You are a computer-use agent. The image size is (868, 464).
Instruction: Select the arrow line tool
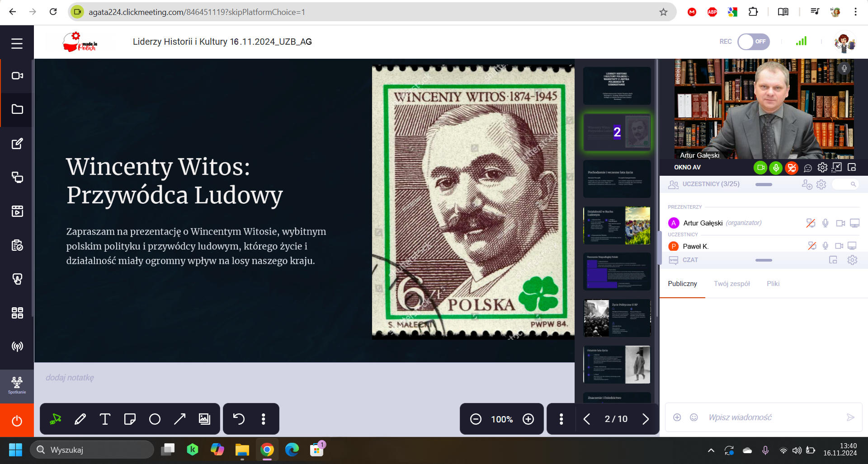[179, 419]
